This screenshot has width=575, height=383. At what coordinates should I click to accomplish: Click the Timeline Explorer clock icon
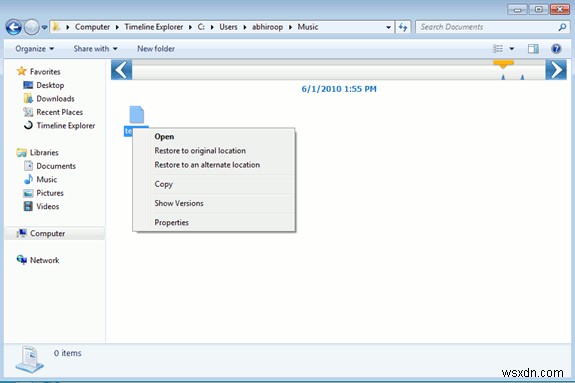[28, 125]
